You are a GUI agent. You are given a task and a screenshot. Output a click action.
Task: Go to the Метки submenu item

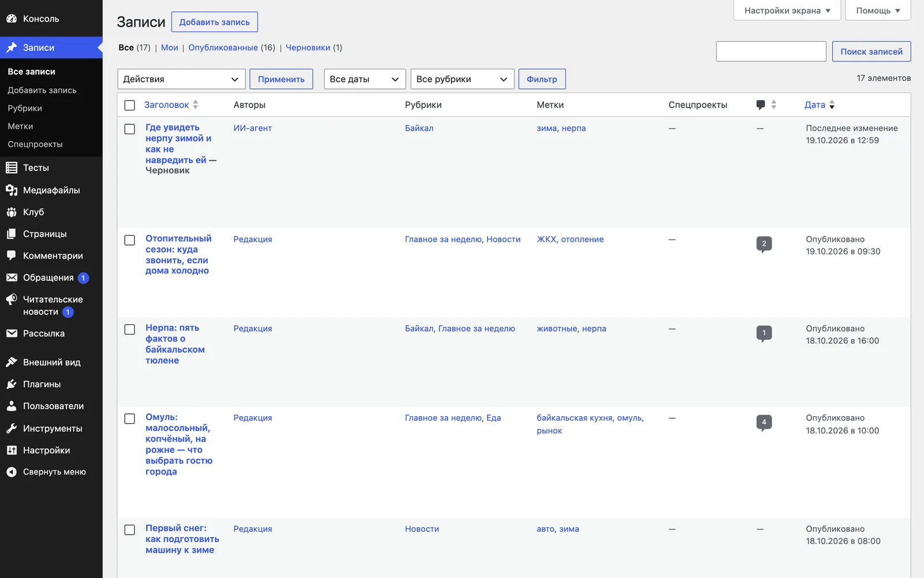[20, 126]
